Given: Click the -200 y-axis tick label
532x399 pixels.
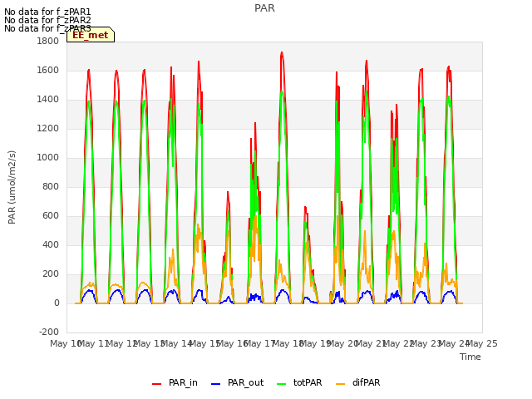Looking at the screenshot, I should click(x=49, y=332).
